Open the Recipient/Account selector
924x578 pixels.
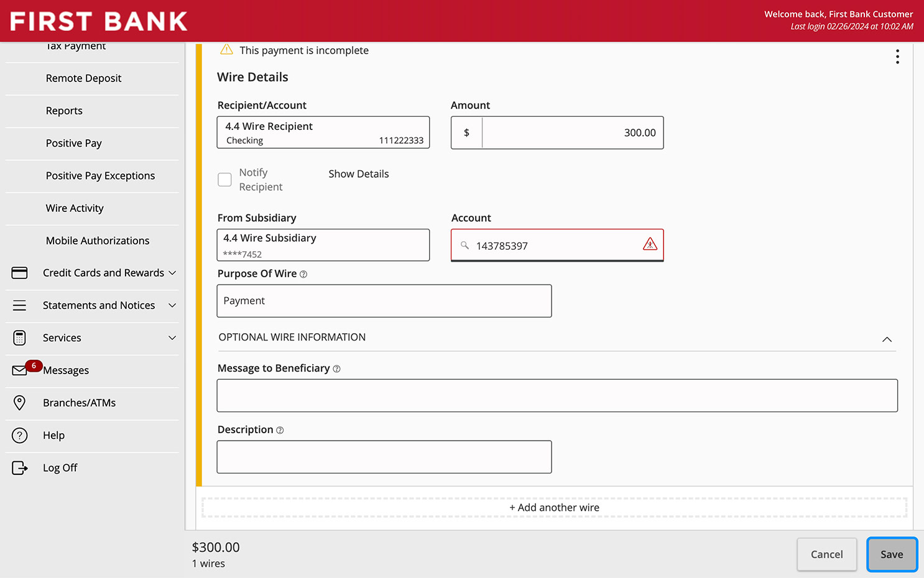click(x=323, y=132)
